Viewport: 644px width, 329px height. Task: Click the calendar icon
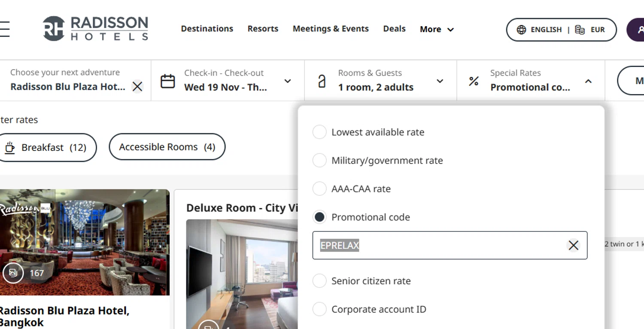[167, 81]
